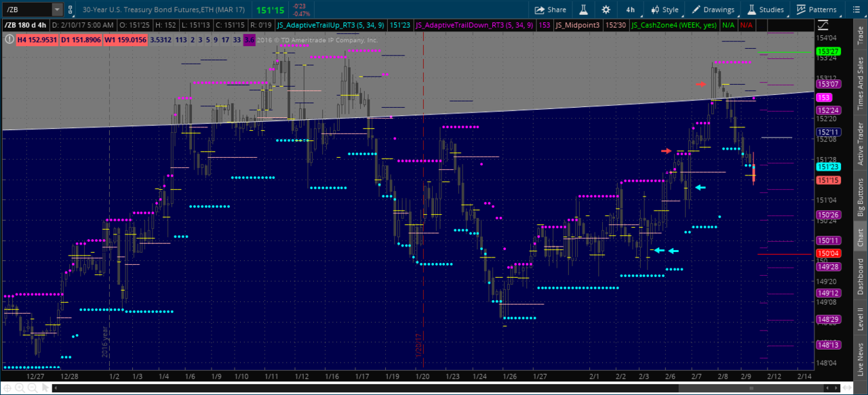Click the 30-Year U.S. Treasury Bond Futures description
Viewport: 868px width, 395px height.
165,10
